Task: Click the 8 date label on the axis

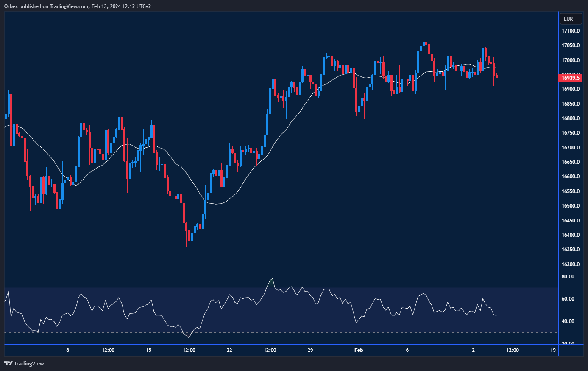Action: click(67, 350)
